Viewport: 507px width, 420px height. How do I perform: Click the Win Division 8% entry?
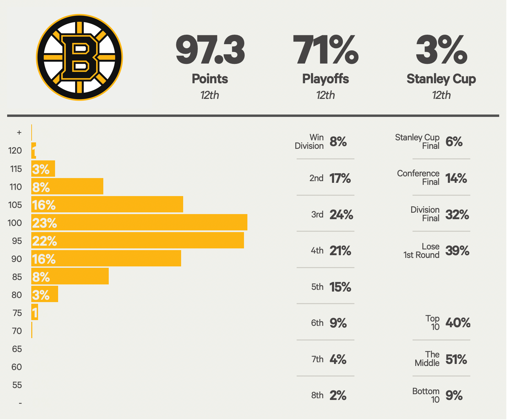[325, 142]
